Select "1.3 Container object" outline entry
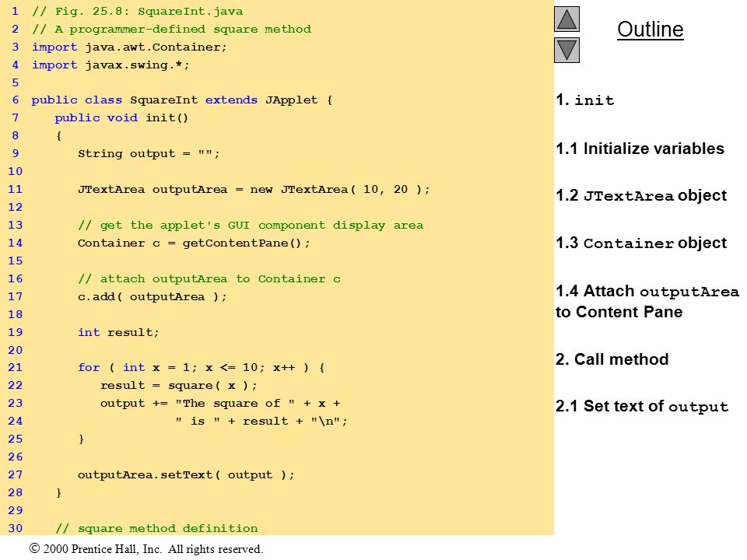Image resolution: width=747 pixels, height=560 pixels. click(x=641, y=243)
